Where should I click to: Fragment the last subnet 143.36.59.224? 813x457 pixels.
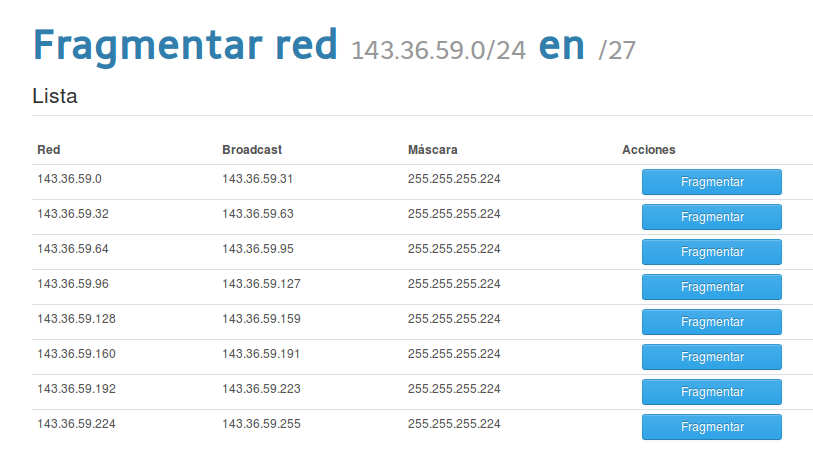711,427
